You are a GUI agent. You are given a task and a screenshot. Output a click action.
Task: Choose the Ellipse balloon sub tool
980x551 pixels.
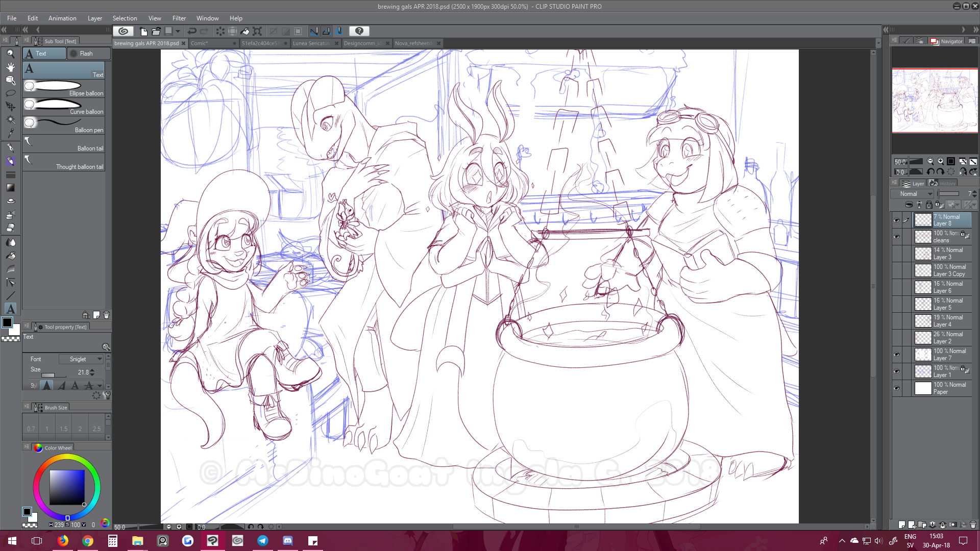64,88
